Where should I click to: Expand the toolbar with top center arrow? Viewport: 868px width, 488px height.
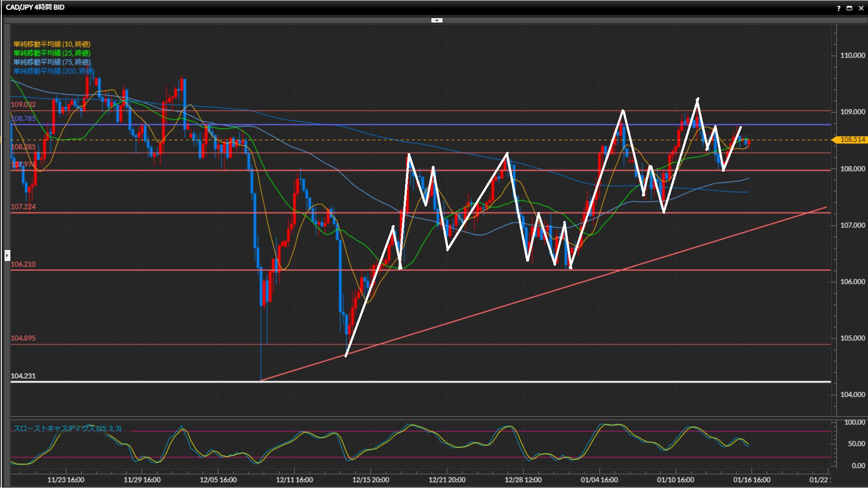436,20
